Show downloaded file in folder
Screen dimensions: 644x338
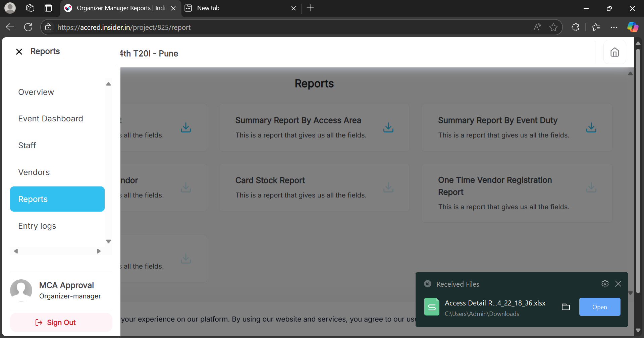pyautogui.click(x=566, y=307)
